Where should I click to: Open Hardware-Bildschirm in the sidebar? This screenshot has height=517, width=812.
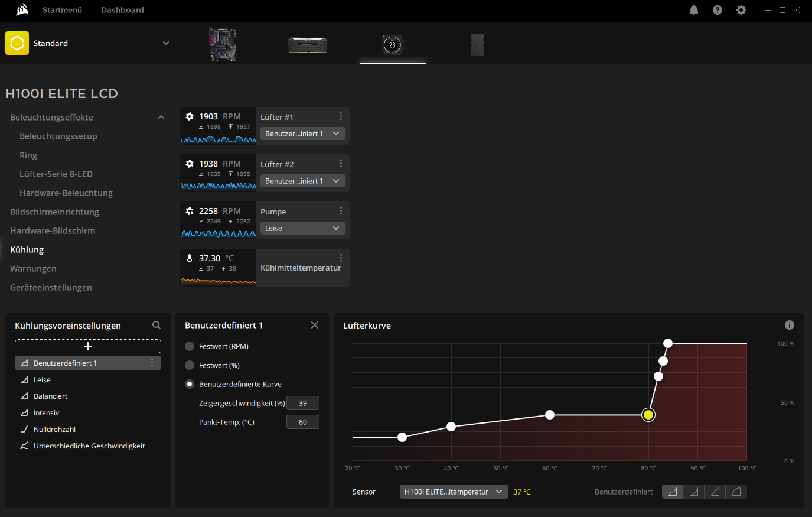pyautogui.click(x=53, y=231)
